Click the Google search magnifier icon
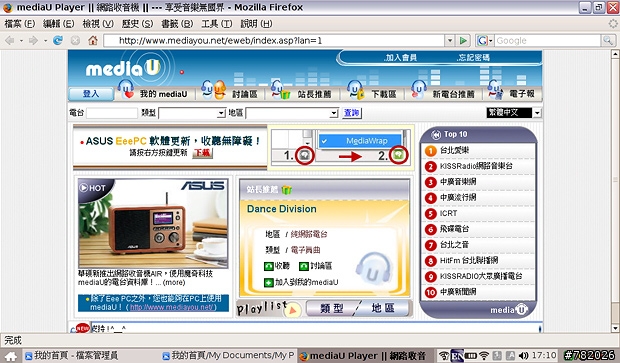This screenshot has height=363, width=620. pos(608,40)
